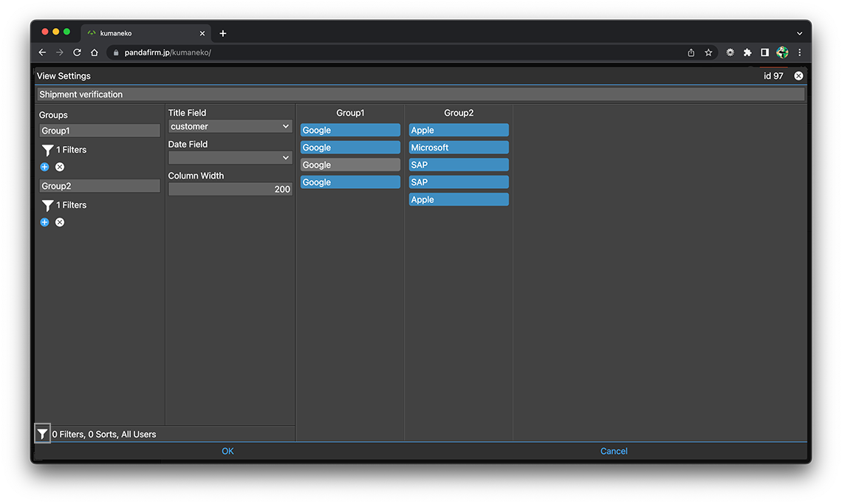
Task: Select the Group2 name field
Action: [x=100, y=186]
